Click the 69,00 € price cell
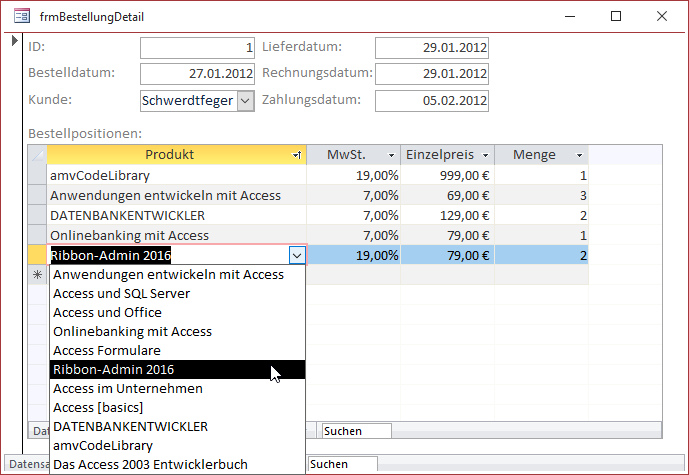The width and height of the screenshot is (689, 475). pyautogui.click(x=448, y=195)
